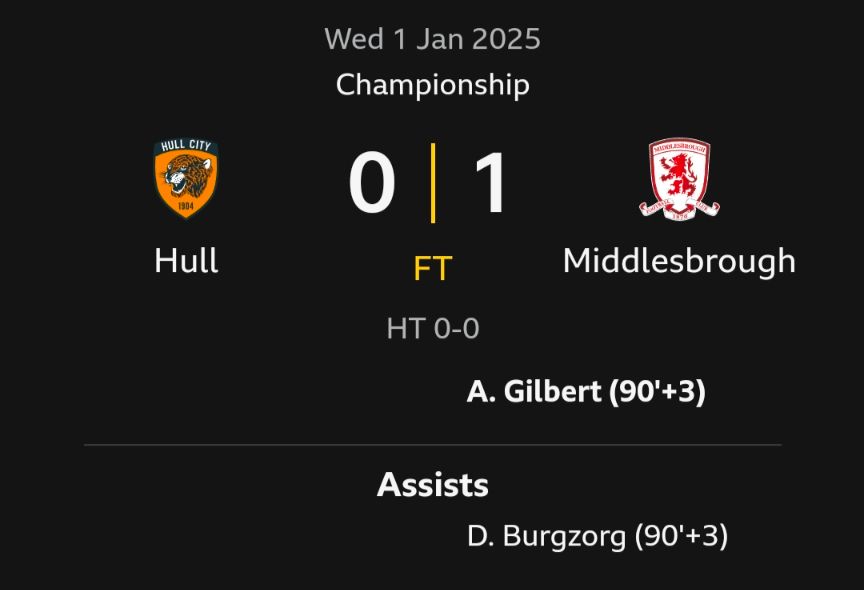This screenshot has height=590, width=864.
Task: Click the yellow score divider line
Action: click(433, 183)
